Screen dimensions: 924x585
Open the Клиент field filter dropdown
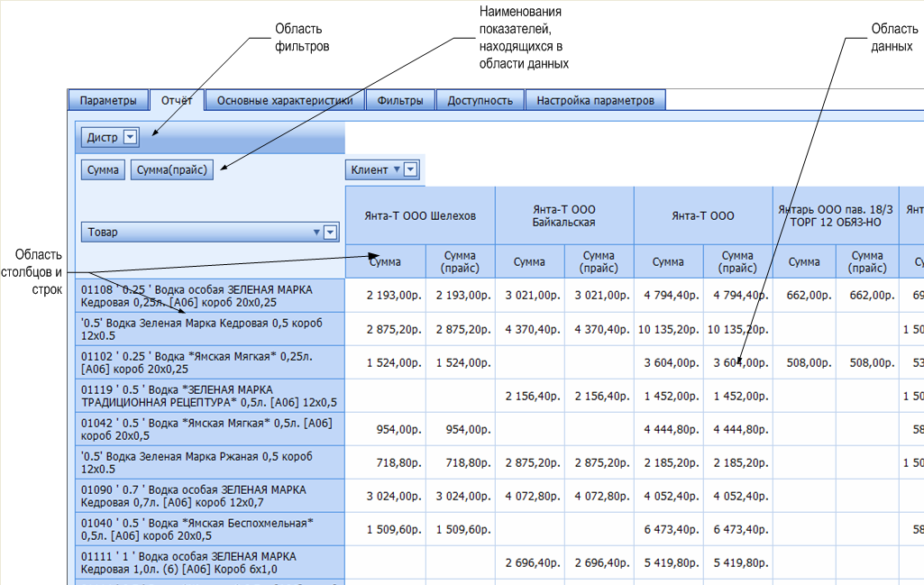(411, 169)
